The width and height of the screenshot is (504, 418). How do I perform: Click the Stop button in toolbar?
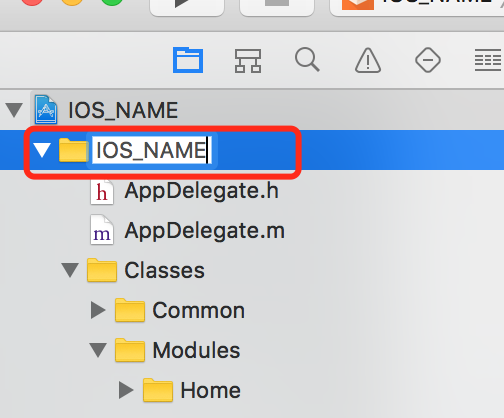coord(277,5)
